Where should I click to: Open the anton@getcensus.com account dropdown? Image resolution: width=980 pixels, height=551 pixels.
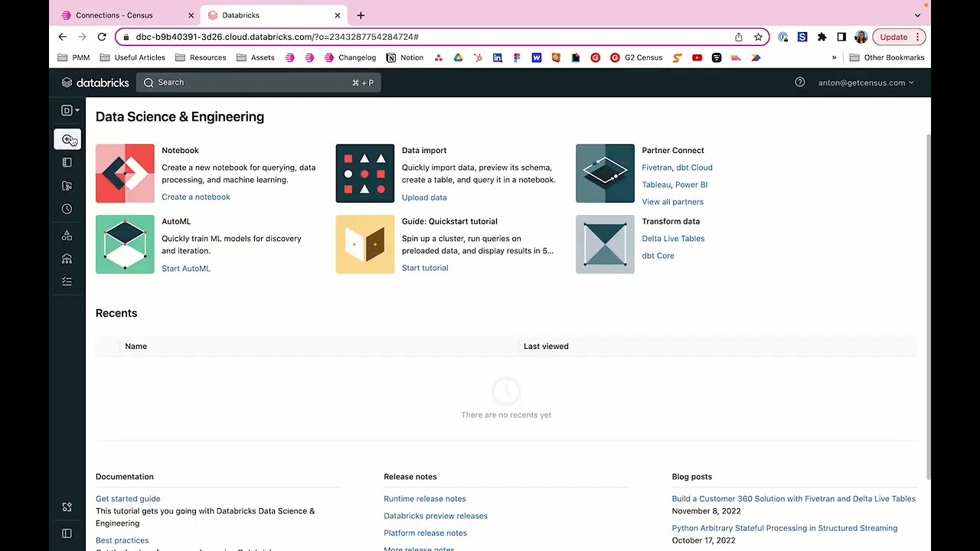point(866,83)
